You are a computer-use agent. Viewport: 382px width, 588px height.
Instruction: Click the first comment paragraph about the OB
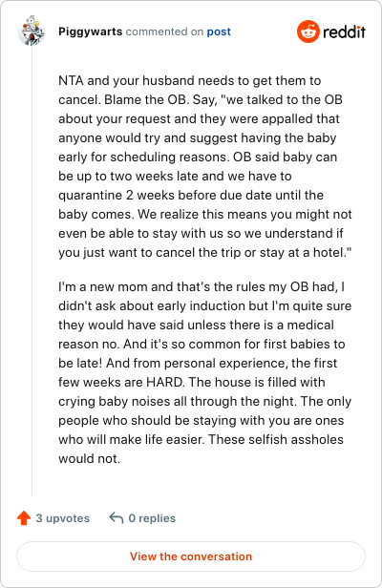pyautogui.click(x=205, y=166)
